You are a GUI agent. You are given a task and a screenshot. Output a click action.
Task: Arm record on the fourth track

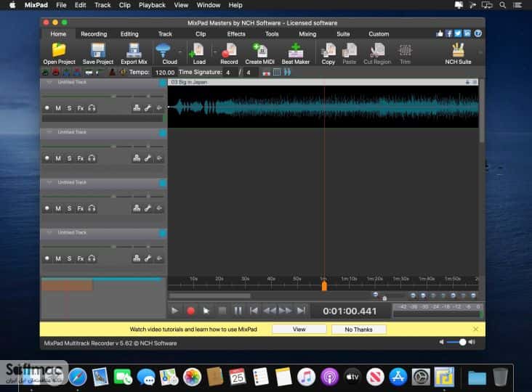coord(47,258)
